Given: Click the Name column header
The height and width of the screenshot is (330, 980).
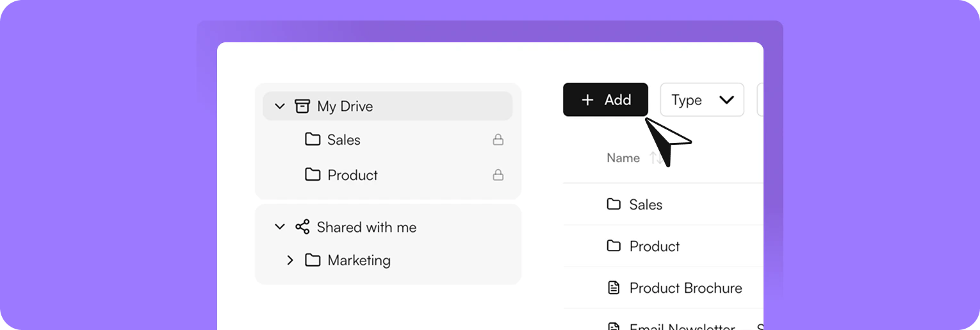Looking at the screenshot, I should (623, 158).
